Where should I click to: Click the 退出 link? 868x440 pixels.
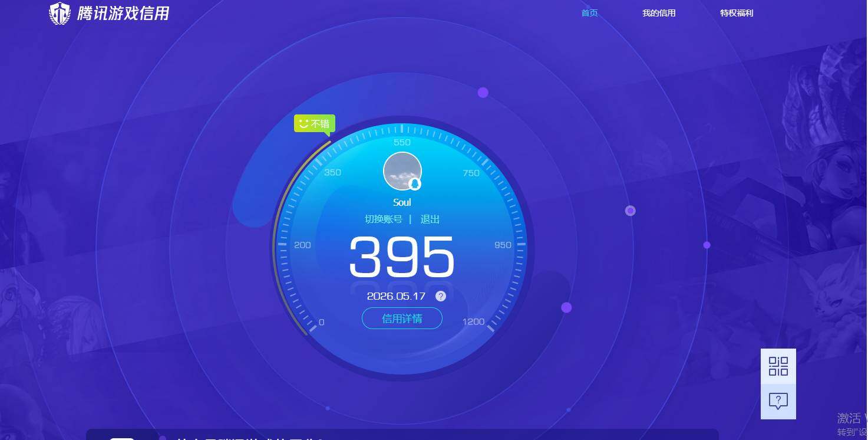coord(430,219)
